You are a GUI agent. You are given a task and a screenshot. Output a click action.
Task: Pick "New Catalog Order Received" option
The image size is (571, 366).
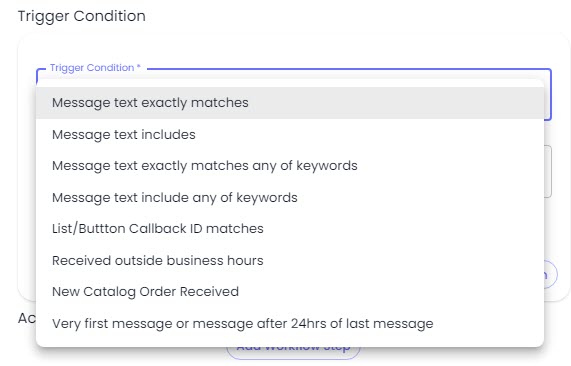pos(290,292)
